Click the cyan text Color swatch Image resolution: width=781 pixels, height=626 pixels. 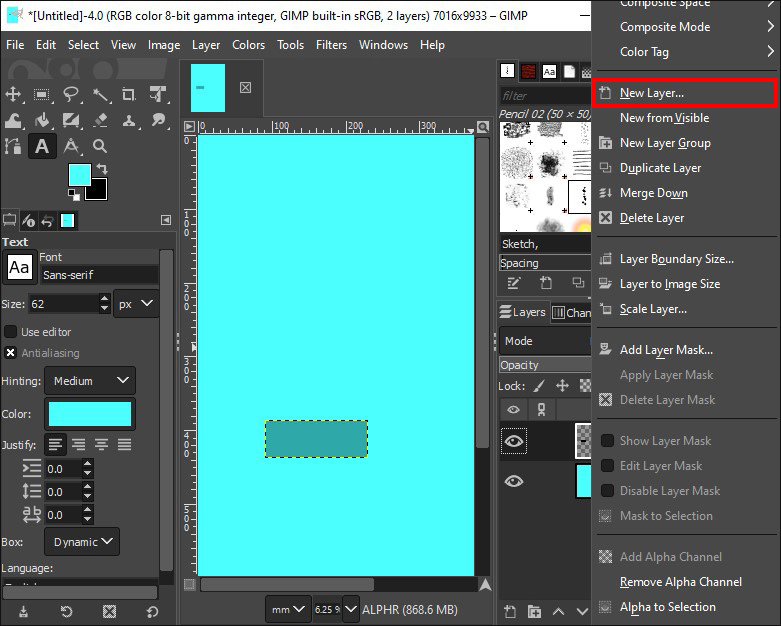(90, 414)
